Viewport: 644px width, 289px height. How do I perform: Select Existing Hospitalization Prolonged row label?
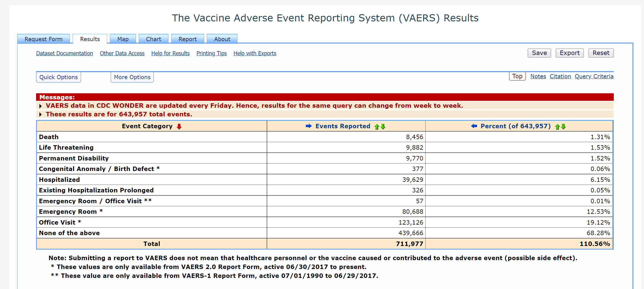pyautogui.click(x=96, y=190)
